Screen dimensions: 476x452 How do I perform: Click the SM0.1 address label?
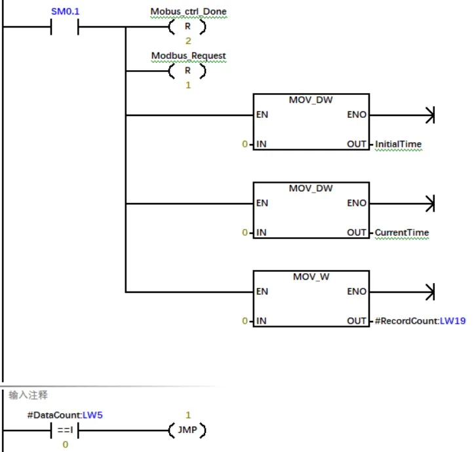(x=65, y=12)
